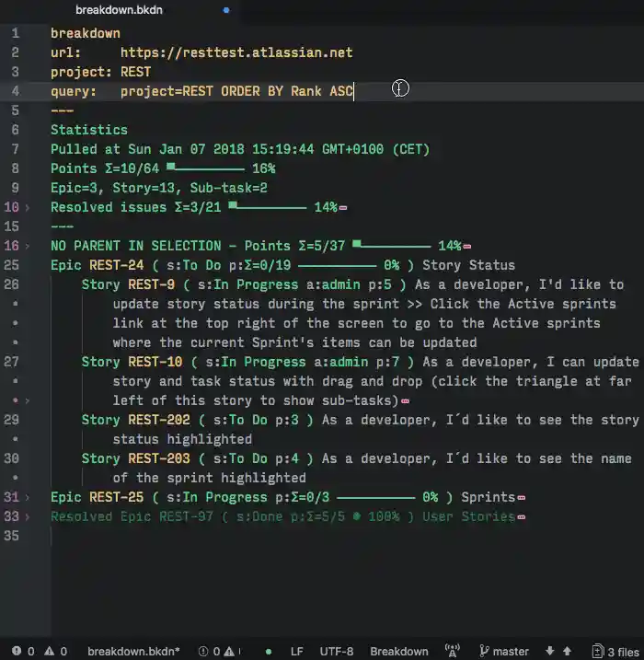Click 's:In Progress' in the REST-10 story

(256, 362)
